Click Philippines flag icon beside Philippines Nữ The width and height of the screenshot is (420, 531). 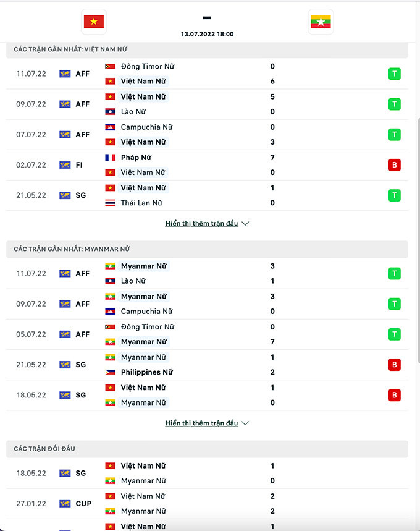[111, 372]
